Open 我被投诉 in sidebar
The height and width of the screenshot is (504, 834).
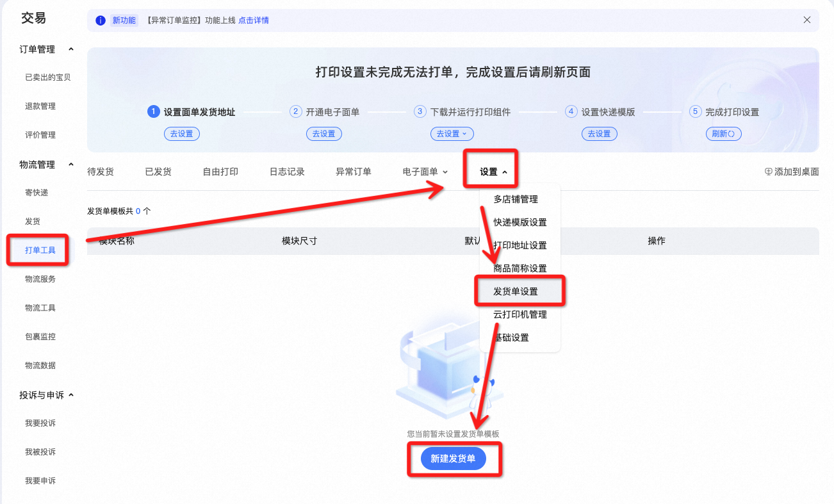40,452
